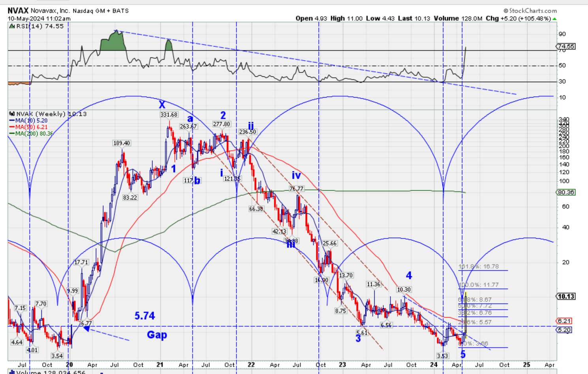588x374 pixels.
Task: Click the 83.22 low price label
Action: tap(130, 198)
